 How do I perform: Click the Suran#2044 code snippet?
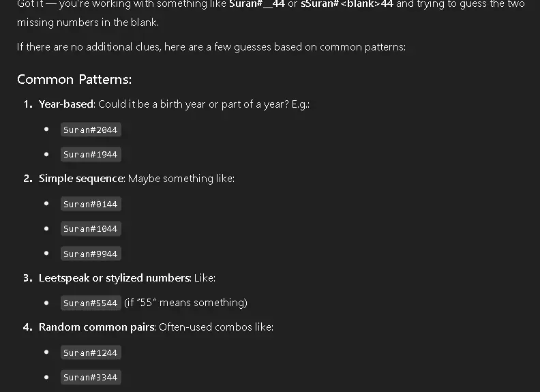click(x=91, y=130)
